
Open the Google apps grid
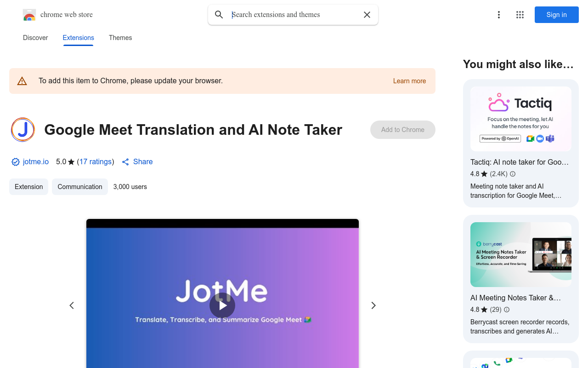click(520, 15)
